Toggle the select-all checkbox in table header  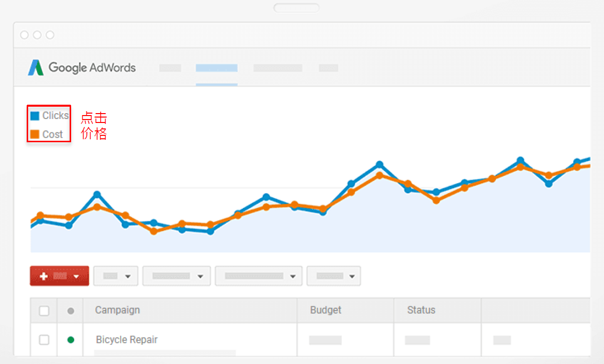[x=44, y=311]
